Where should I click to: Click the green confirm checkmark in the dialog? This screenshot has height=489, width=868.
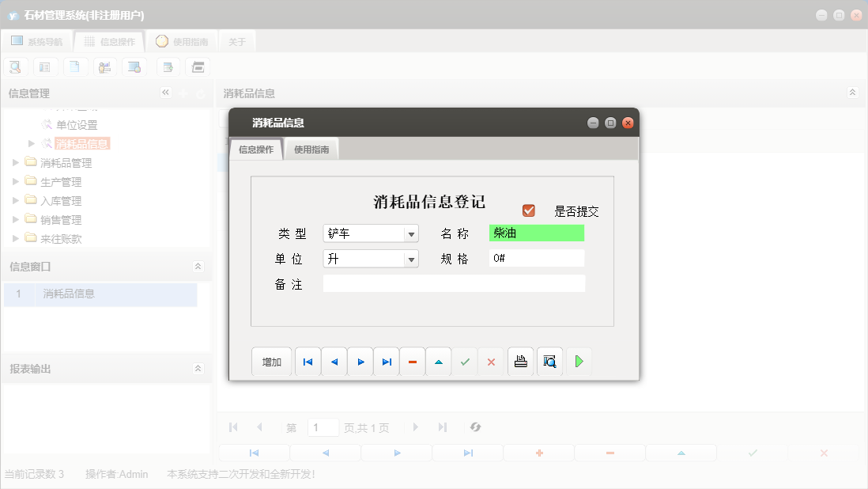coord(465,362)
